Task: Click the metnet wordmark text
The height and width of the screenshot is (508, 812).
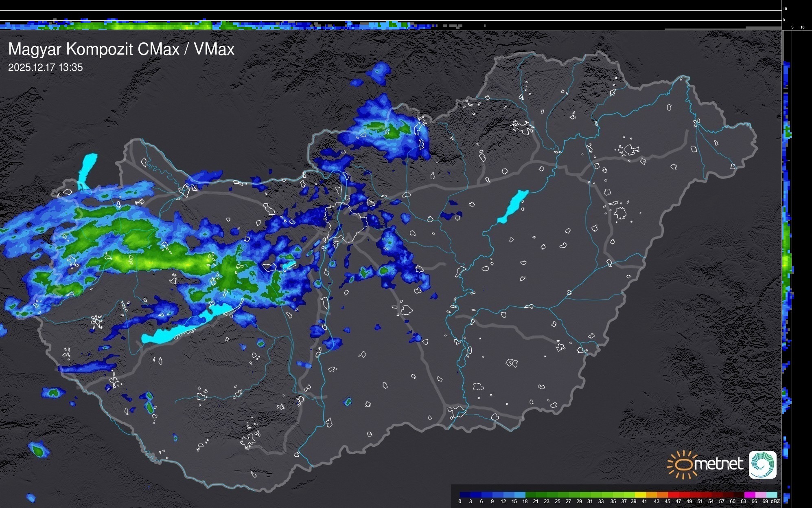Action: [718, 464]
